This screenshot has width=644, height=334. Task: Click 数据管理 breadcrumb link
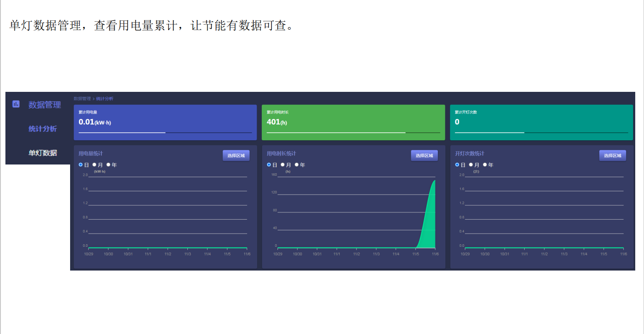pyautogui.click(x=82, y=99)
